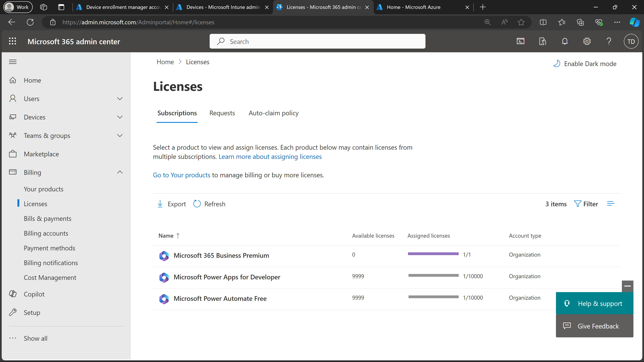The image size is (644, 362).
Task: Open a new browser tab
Action: [x=483, y=7]
